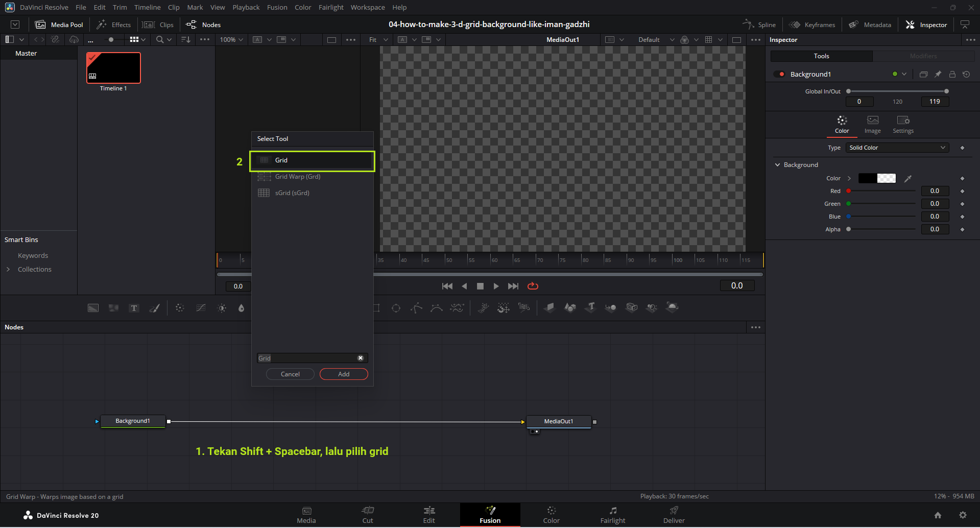
Task: Toggle the Background1 node enable switch
Action: tap(779, 75)
